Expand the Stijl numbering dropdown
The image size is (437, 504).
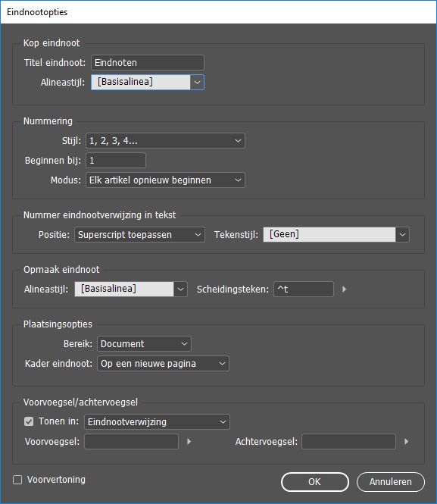point(165,141)
